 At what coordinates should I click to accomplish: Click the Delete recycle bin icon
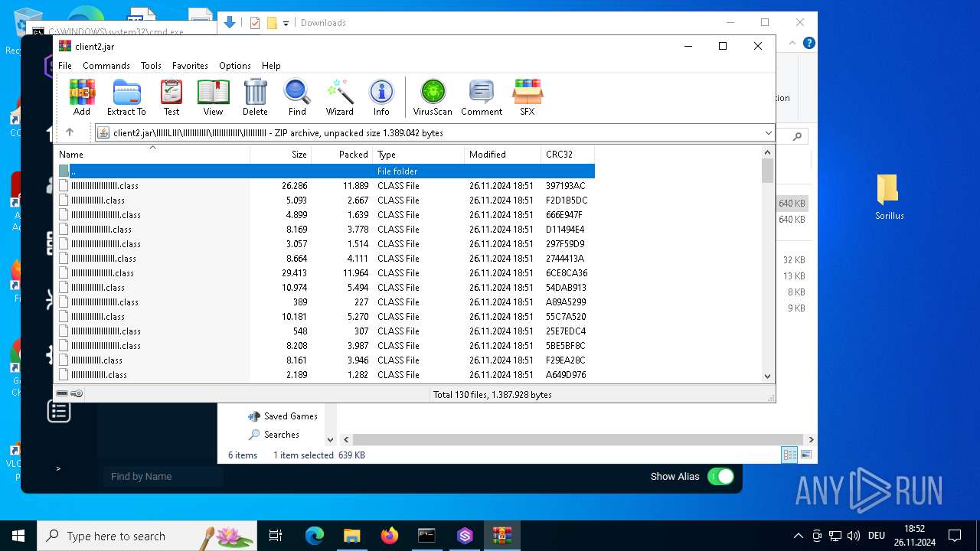255,97
